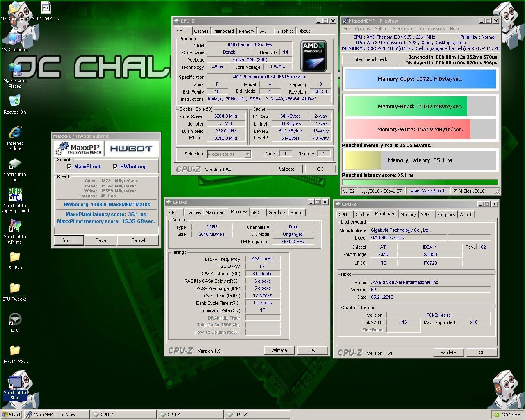Click the MaxxMEM² title bar icon
This screenshot has height=420, width=525.
(345, 21)
